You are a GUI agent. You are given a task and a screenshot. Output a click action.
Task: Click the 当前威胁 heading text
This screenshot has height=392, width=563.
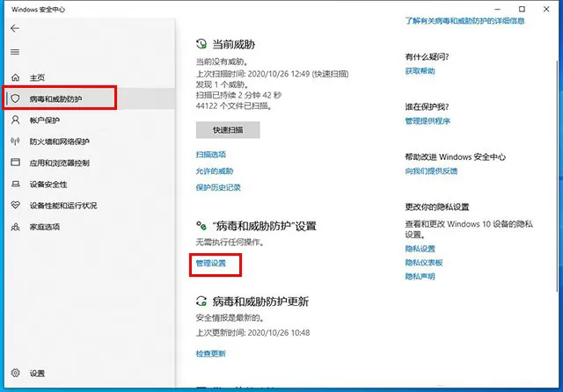pos(234,45)
